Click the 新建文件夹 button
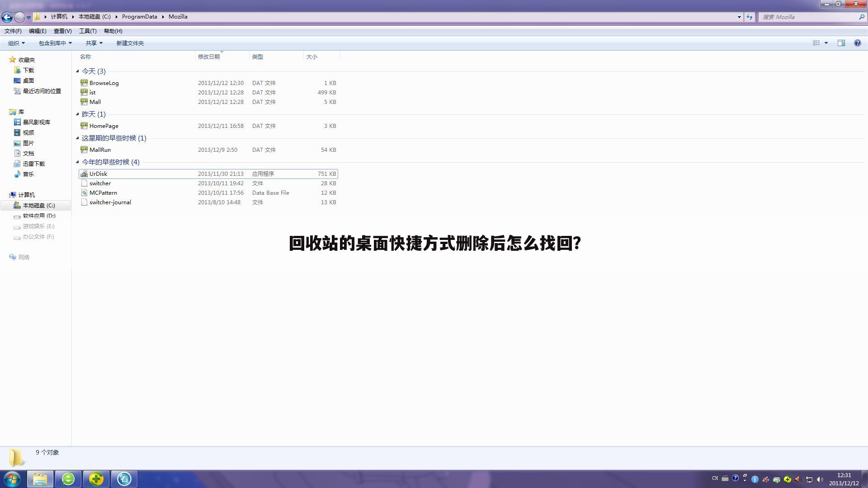Viewport: 868px width, 488px height. click(x=130, y=43)
